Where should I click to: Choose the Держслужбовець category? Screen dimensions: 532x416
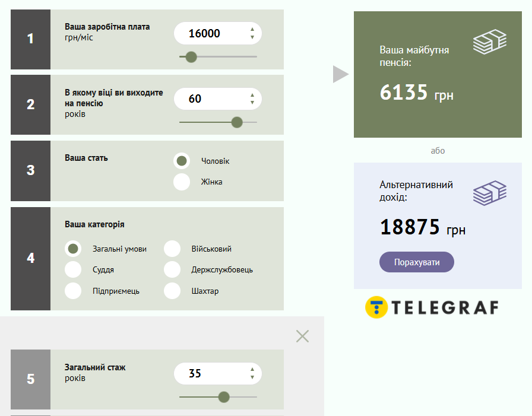[x=172, y=270]
